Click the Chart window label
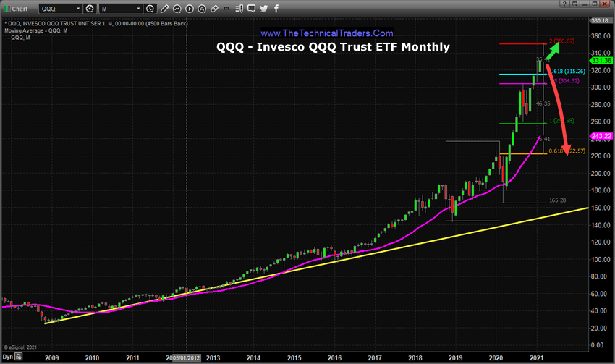 [20, 9]
